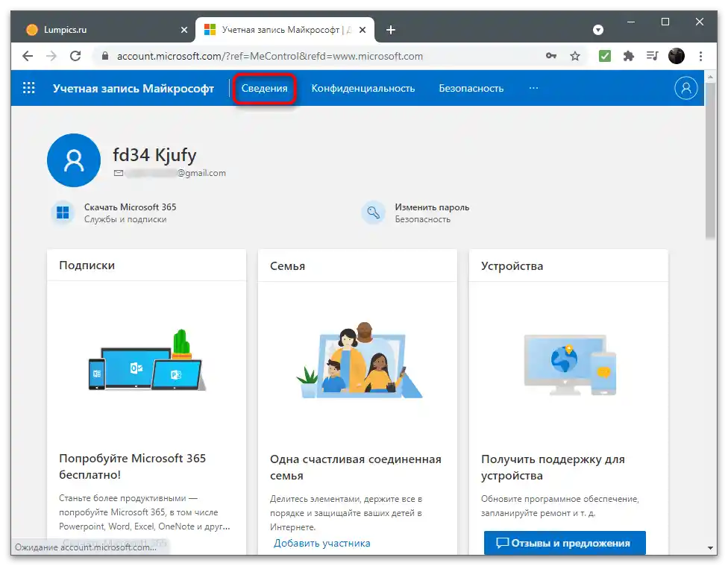Close the Учетная запись Майкрософт tab
Image resolution: width=728 pixels, height=566 pixels.
[363, 30]
